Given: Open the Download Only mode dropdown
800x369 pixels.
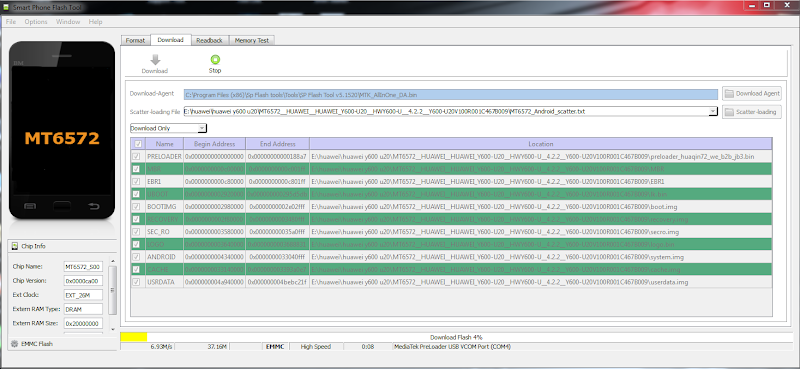Looking at the screenshot, I should pos(168,128).
